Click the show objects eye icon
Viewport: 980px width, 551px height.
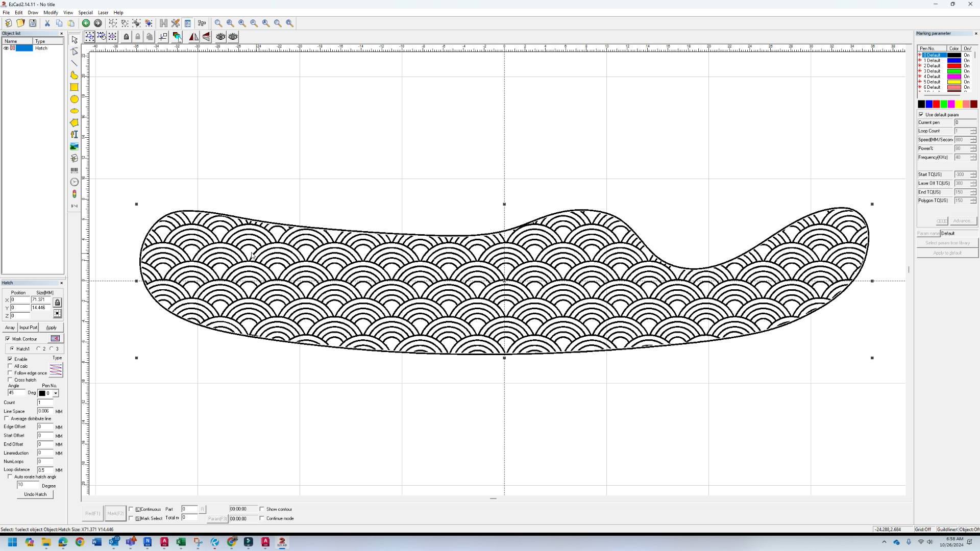tap(220, 37)
